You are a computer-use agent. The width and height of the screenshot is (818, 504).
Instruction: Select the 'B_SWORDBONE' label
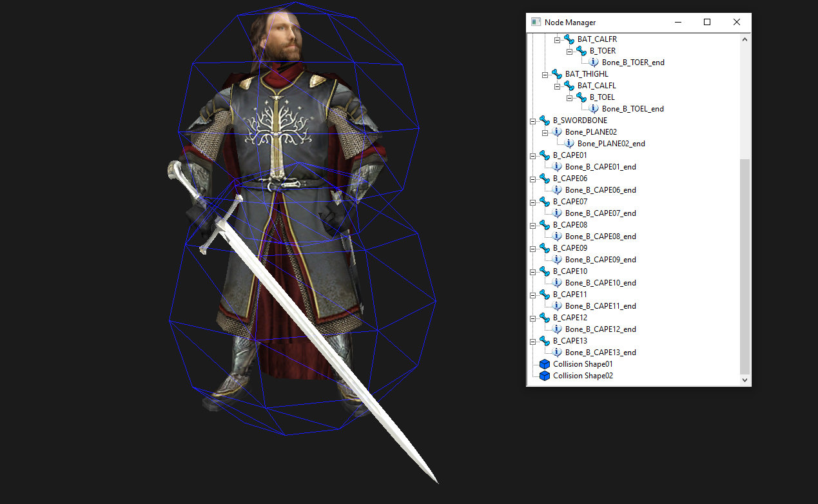[x=580, y=121]
